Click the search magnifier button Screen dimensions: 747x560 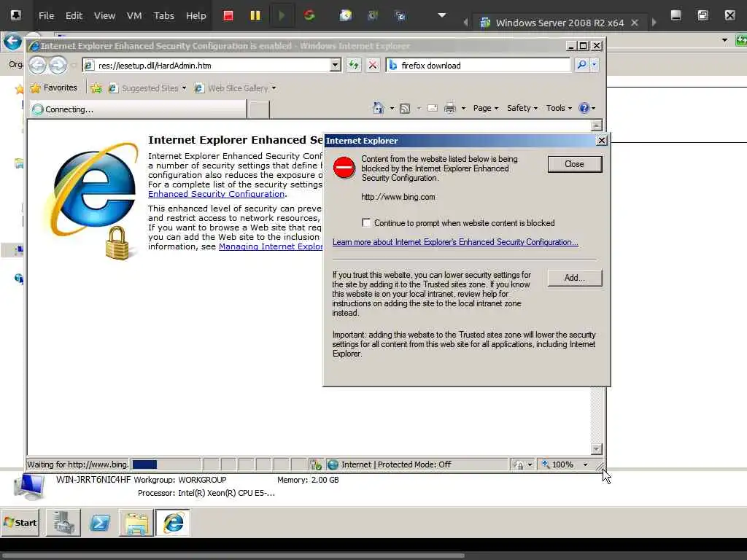tap(581, 65)
